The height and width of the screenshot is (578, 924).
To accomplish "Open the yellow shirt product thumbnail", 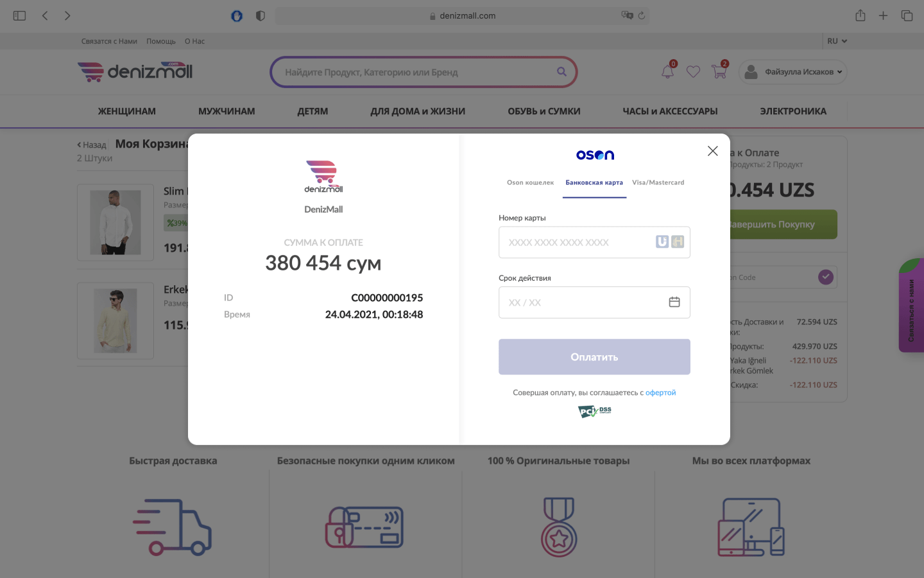I will tap(116, 320).
